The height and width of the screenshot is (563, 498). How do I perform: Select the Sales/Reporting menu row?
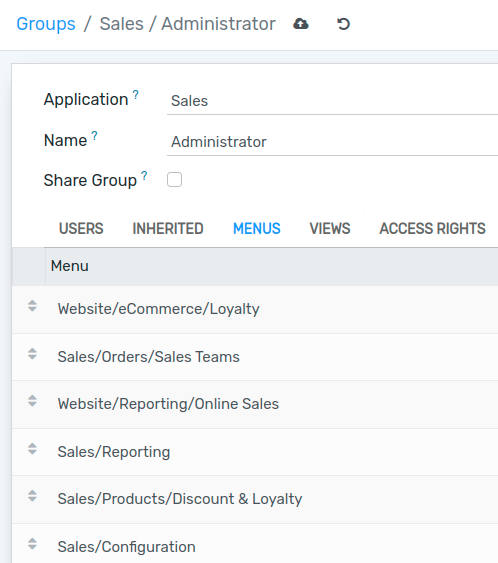(255, 452)
